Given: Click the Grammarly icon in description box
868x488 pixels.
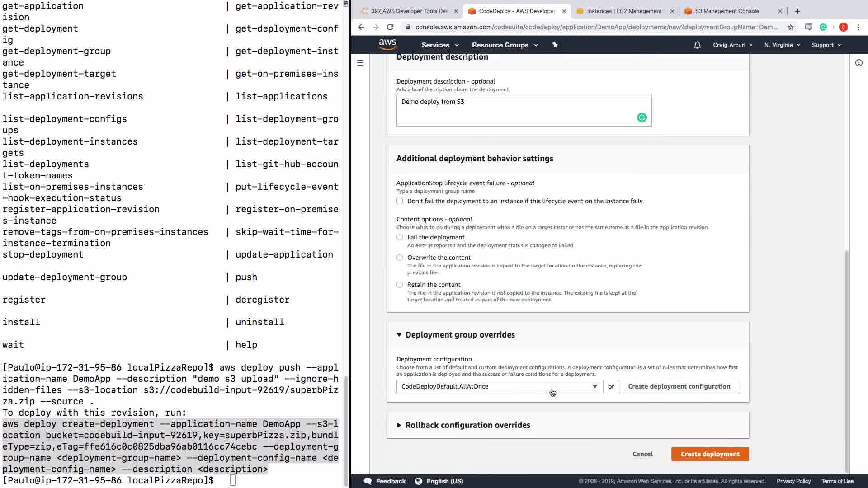Looking at the screenshot, I should [x=642, y=117].
